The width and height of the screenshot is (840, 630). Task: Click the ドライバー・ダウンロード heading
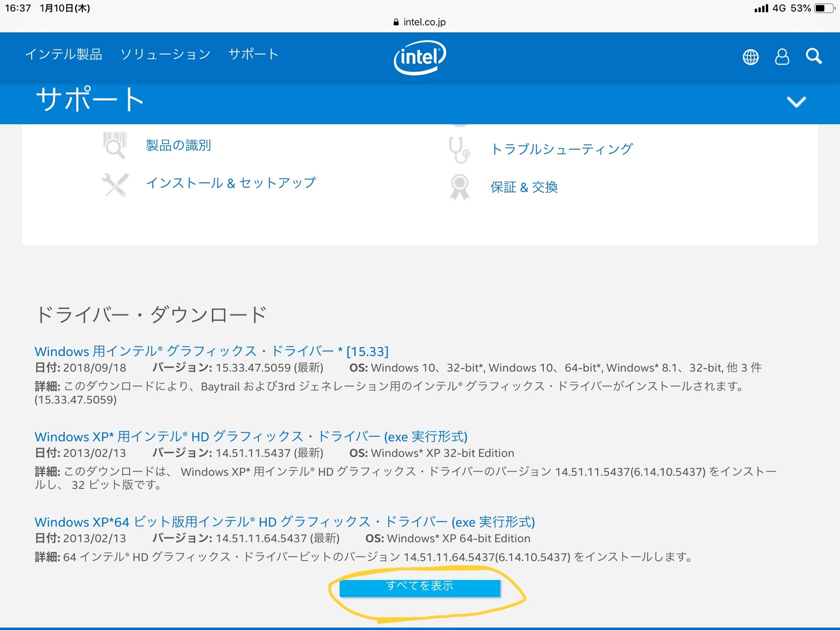tap(151, 315)
